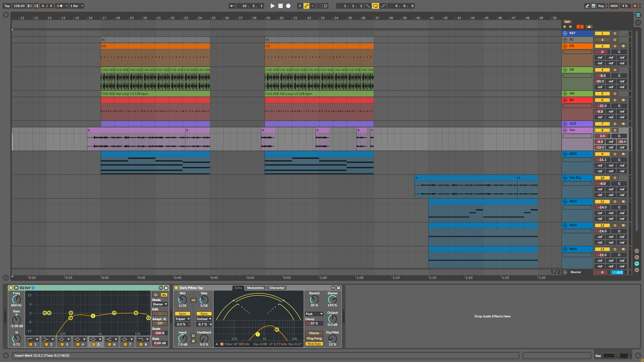Toggle the Loop switch
This screenshot has width=644, height=362.
point(375,6)
